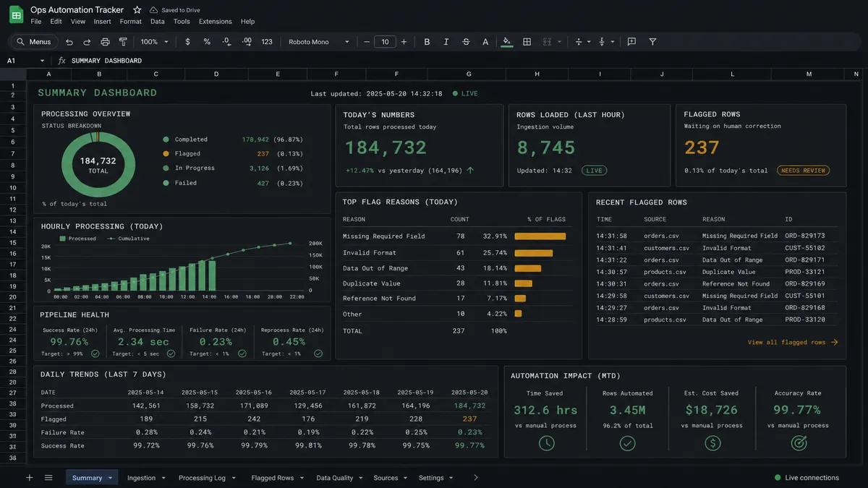868x488 pixels.
Task: Click the Print icon
Action: coord(105,42)
